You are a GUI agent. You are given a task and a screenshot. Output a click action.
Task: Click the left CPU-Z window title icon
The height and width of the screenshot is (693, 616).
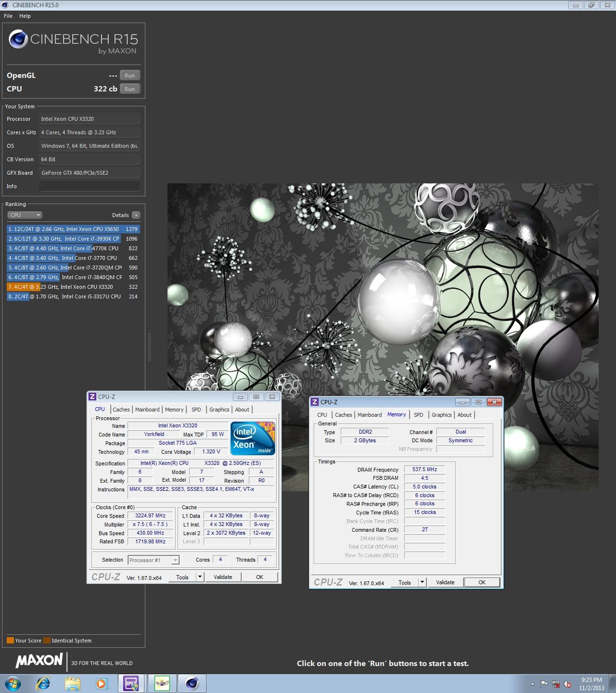(x=92, y=397)
